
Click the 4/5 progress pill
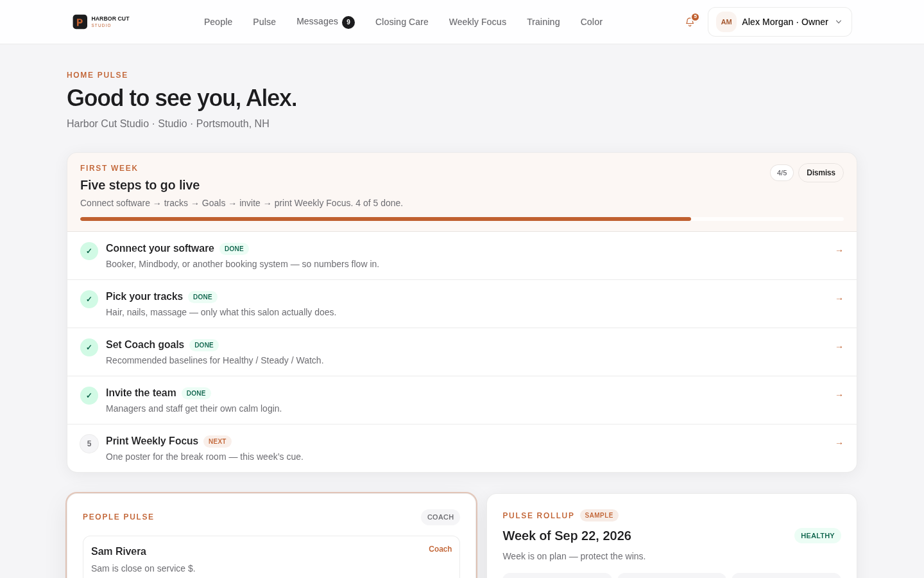point(782,173)
